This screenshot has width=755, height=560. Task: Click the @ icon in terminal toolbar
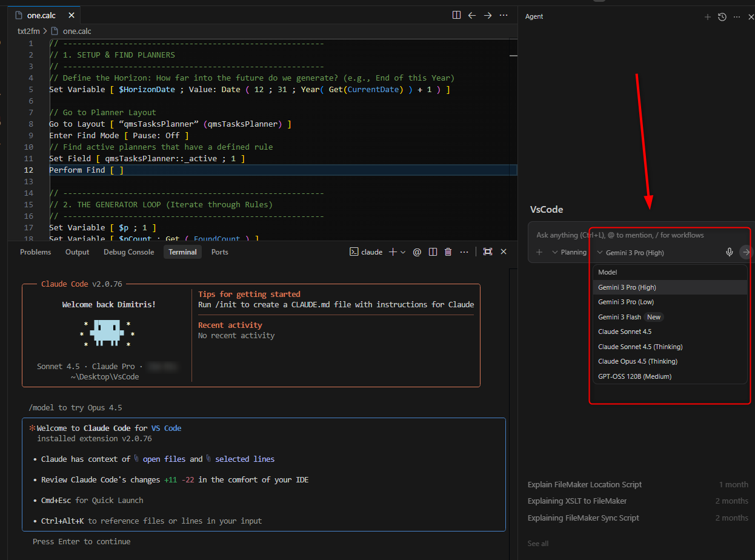[417, 252]
